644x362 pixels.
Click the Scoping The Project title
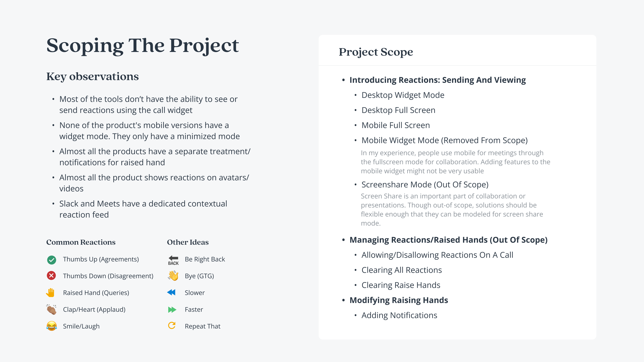143,45
